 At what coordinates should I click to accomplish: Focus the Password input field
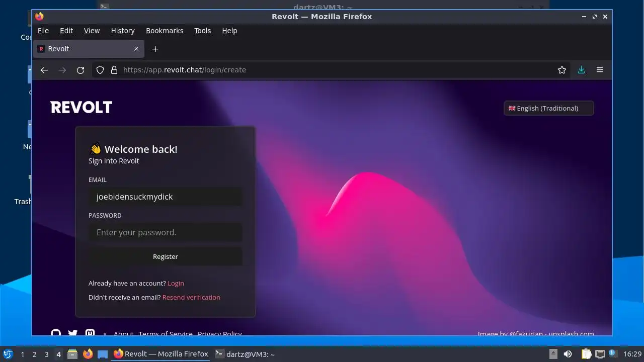(166, 232)
